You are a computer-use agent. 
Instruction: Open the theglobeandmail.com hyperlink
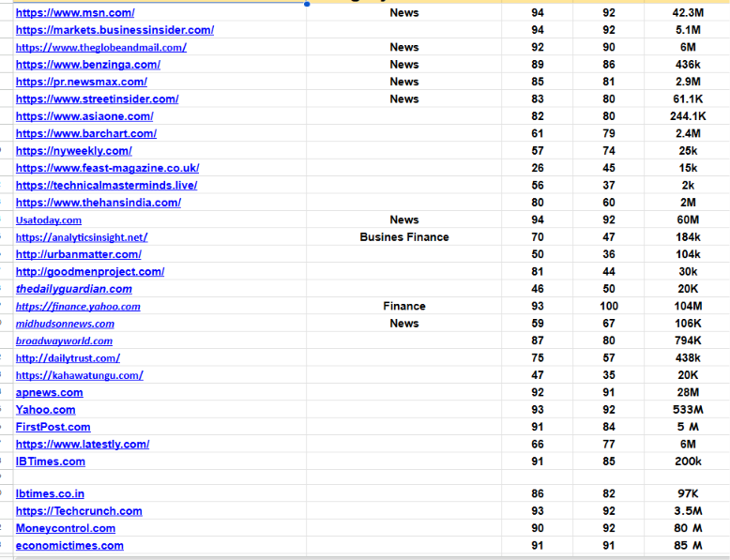click(x=101, y=48)
